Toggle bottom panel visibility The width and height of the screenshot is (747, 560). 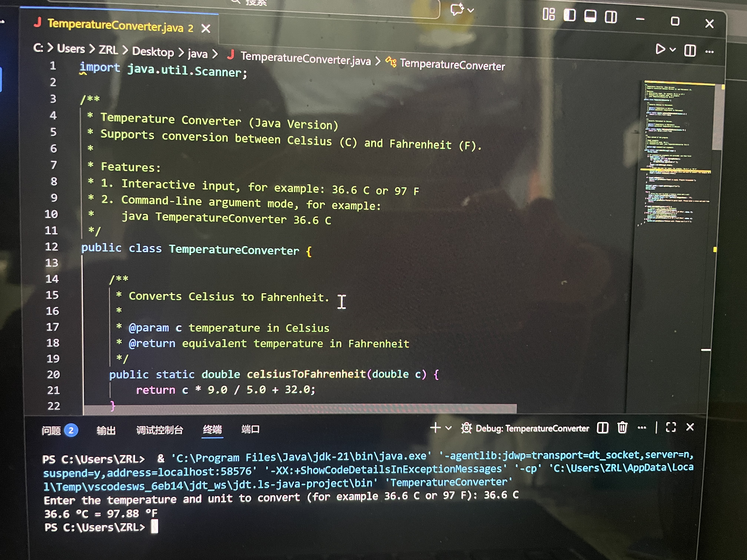[590, 16]
